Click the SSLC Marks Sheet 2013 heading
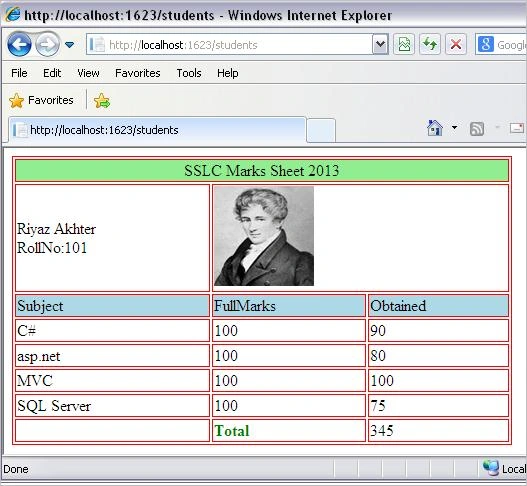The image size is (527, 486). (x=261, y=170)
